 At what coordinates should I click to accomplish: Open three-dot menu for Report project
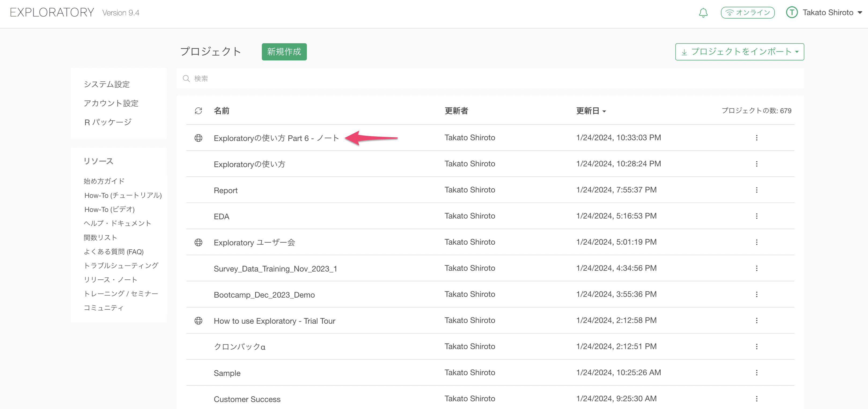(756, 190)
